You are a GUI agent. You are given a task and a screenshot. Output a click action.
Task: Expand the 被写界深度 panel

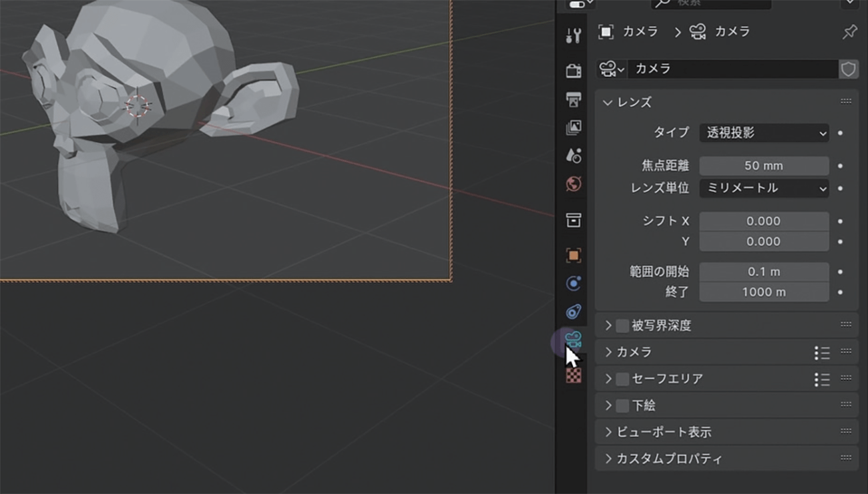point(608,325)
